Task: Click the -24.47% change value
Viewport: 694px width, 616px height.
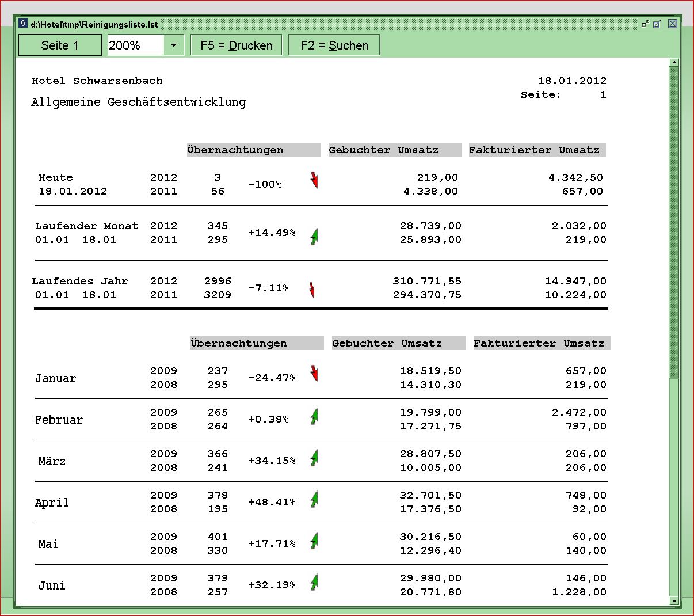Action: [272, 378]
